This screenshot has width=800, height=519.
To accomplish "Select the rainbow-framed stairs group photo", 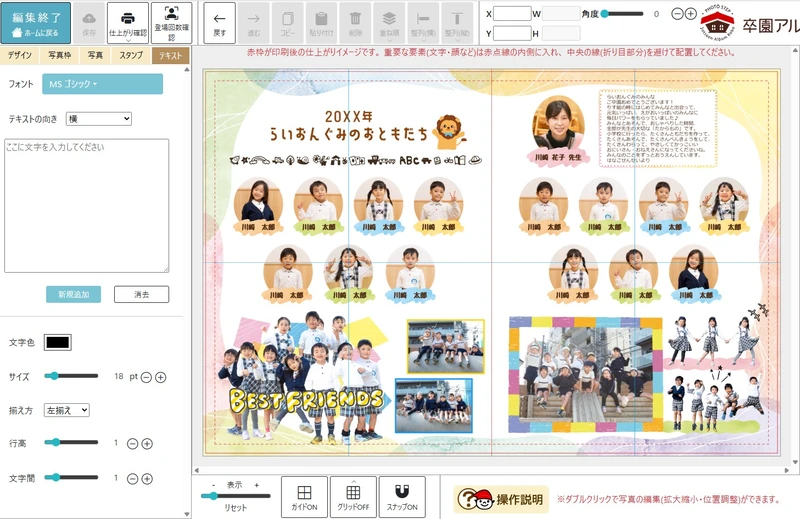I will 586,374.
